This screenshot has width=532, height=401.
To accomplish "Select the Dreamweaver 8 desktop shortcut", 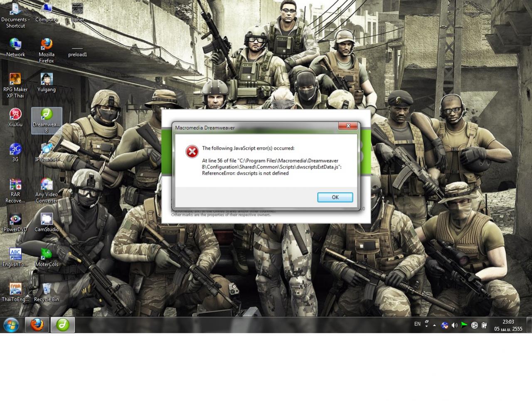I will [x=47, y=121].
